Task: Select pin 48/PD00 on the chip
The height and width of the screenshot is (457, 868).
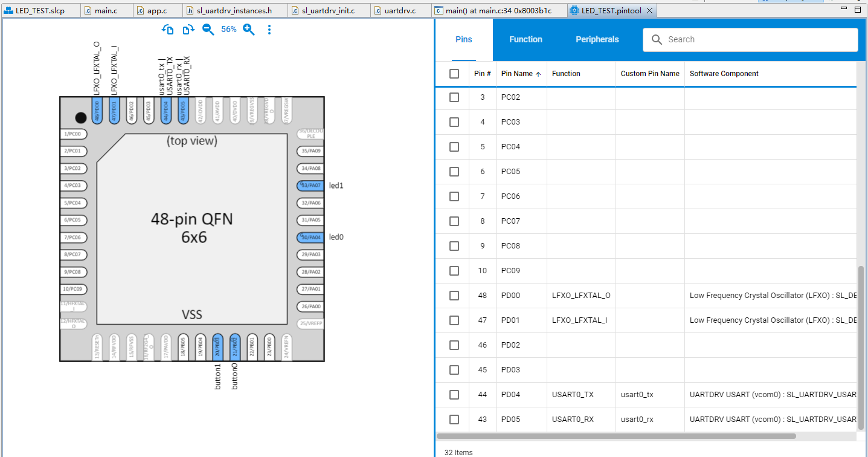Action: [x=97, y=111]
